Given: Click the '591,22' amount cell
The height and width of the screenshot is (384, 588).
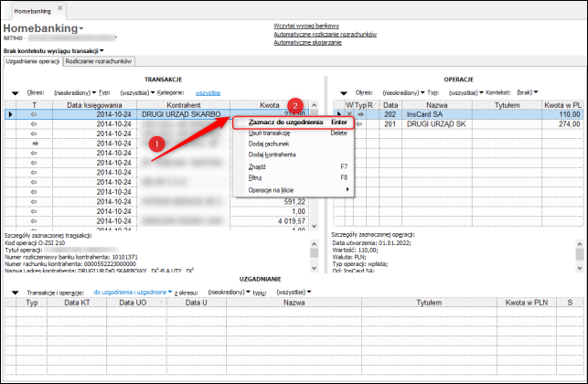Looking at the screenshot, I should coord(269,202).
